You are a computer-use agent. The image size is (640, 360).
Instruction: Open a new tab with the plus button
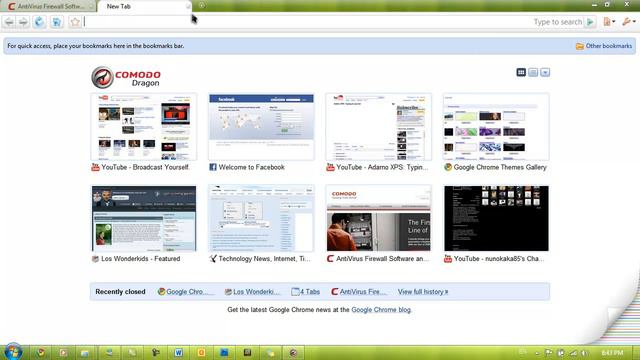202,5
